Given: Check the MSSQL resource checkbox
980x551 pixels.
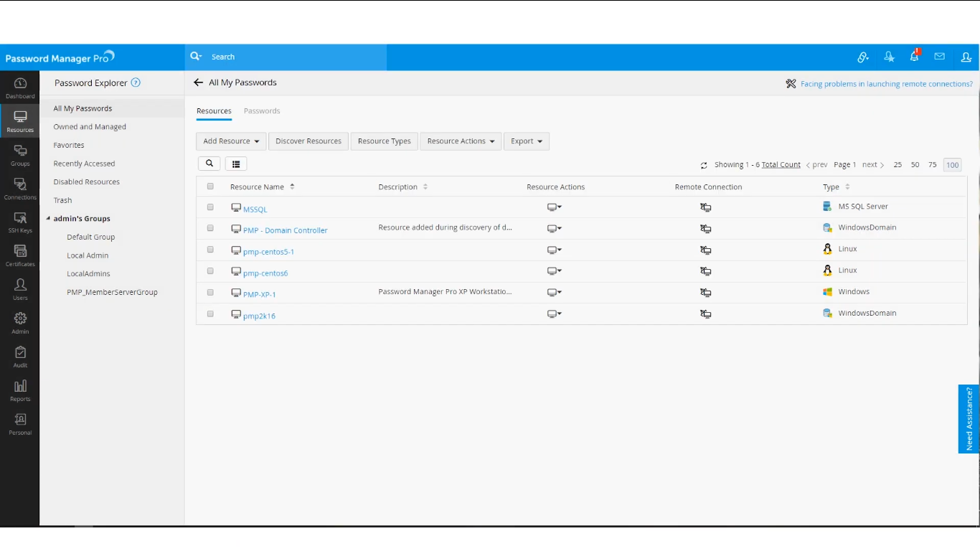Looking at the screenshot, I should 210,207.
